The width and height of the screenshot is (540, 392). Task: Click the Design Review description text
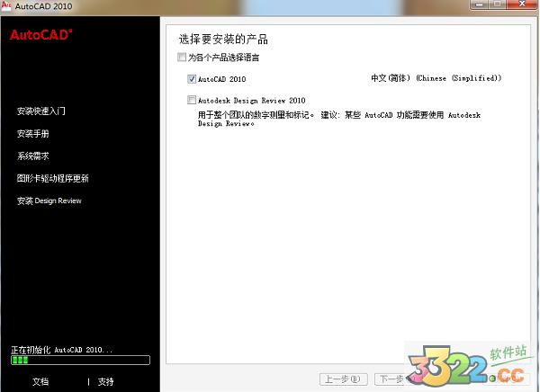pos(339,119)
